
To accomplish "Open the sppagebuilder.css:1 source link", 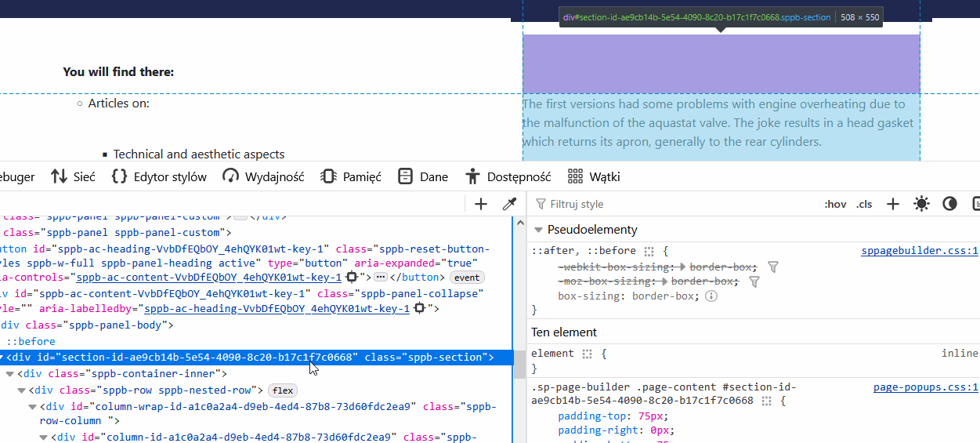I will [919, 251].
